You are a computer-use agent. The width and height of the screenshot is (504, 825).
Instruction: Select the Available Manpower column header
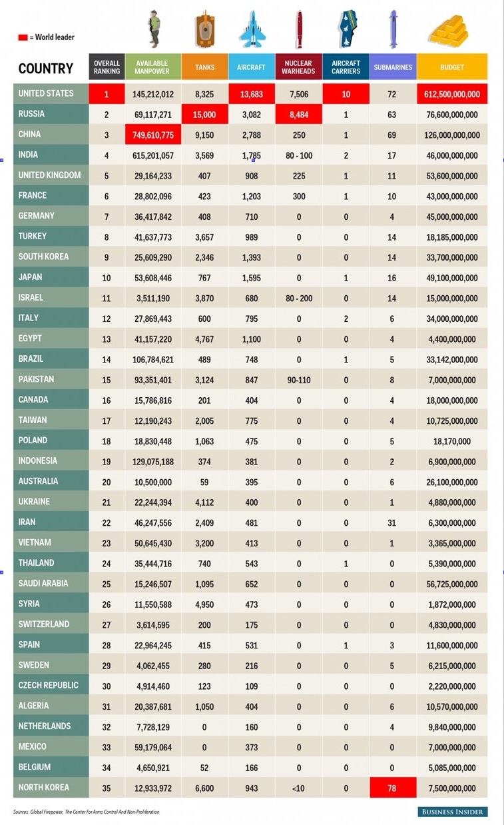[x=152, y=67]
